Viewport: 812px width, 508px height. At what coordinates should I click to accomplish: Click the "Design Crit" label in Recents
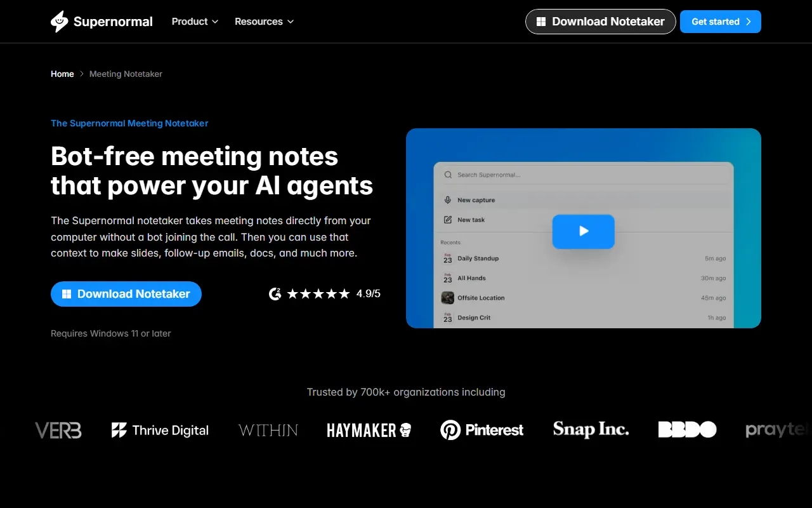click(x=474, y=317)
